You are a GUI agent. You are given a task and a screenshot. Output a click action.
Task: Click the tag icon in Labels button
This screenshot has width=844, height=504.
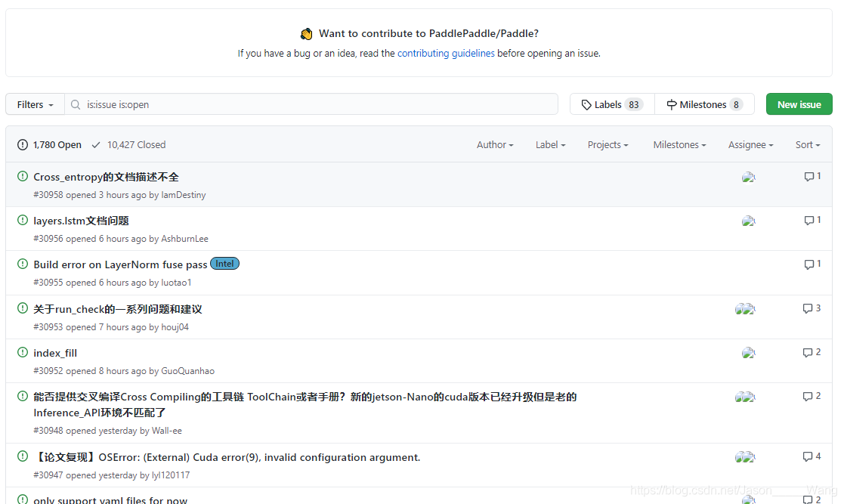tap(586, 104)
